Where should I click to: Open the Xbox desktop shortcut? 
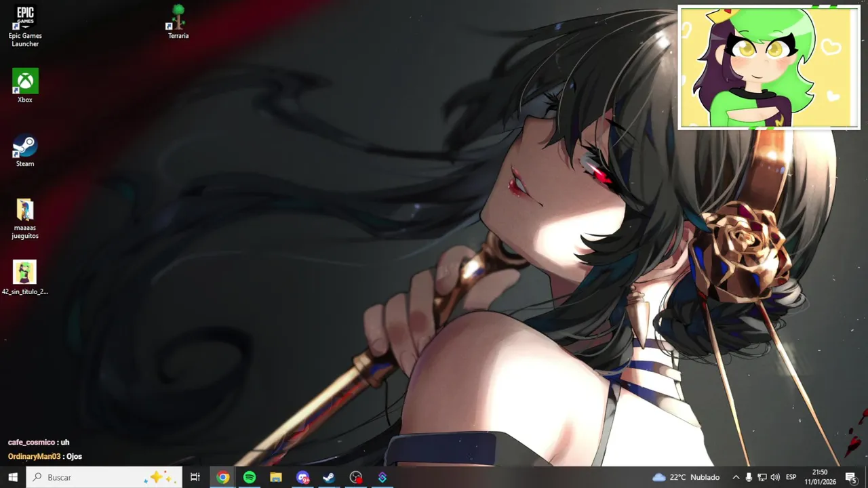pyautogui.click(x=25, y=86)
